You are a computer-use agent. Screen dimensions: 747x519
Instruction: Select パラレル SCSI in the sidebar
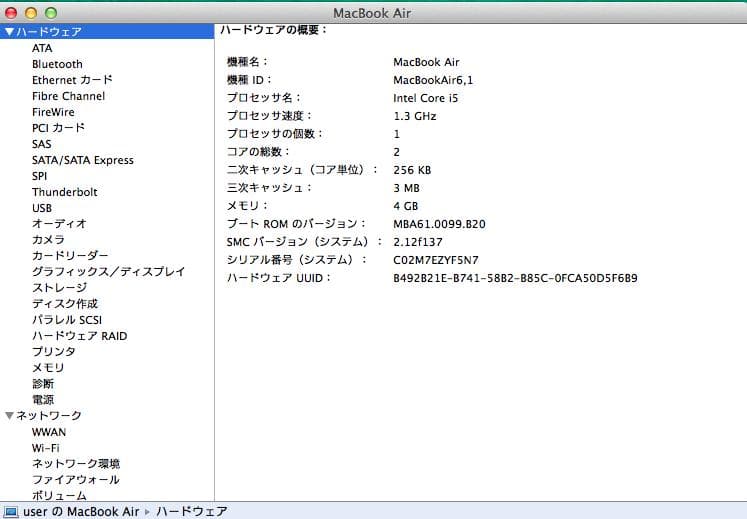(67, 320)
